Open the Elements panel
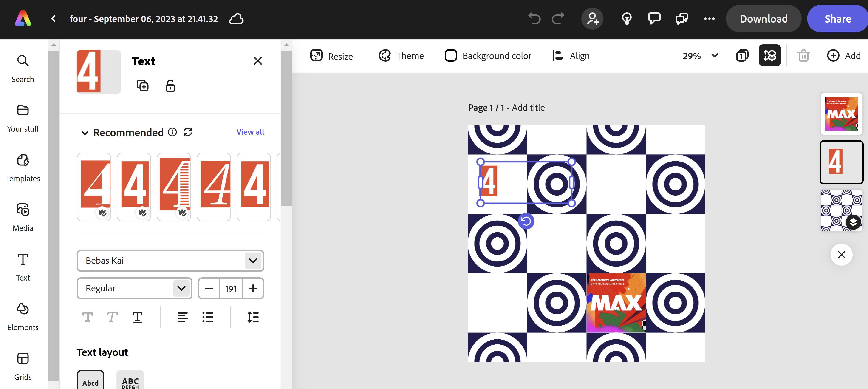The height and width of the screenshot is (389, 868). point(23,317)
